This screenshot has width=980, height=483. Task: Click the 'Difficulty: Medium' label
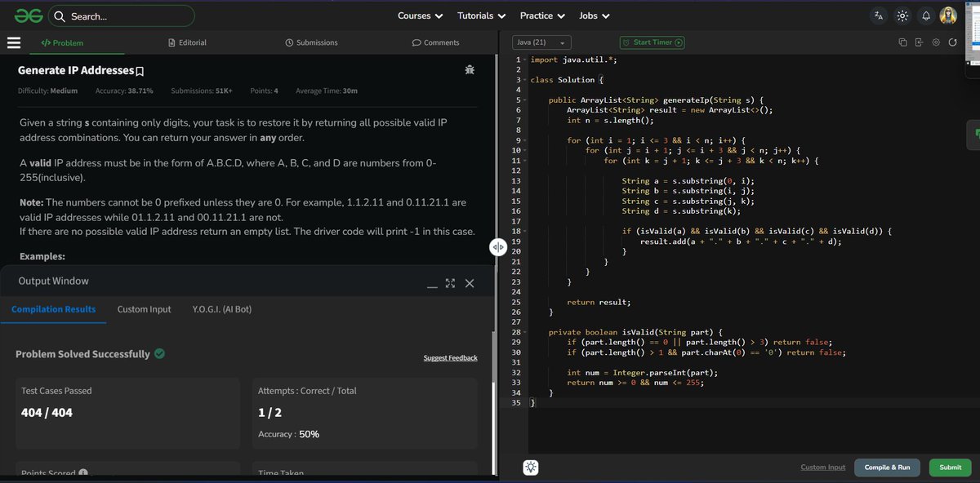point(47,91)
